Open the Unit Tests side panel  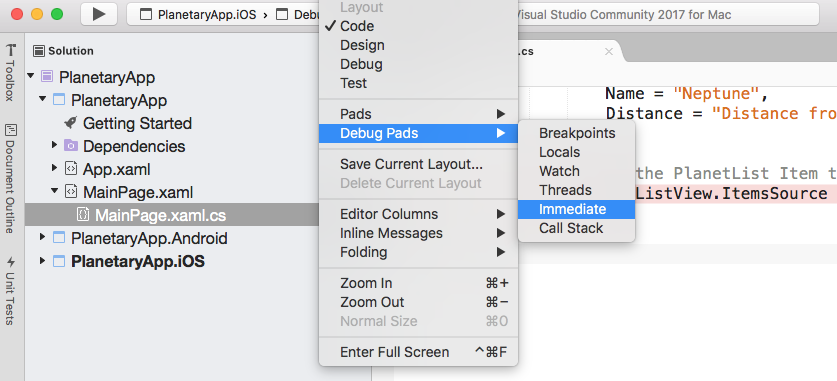[10, 291]
